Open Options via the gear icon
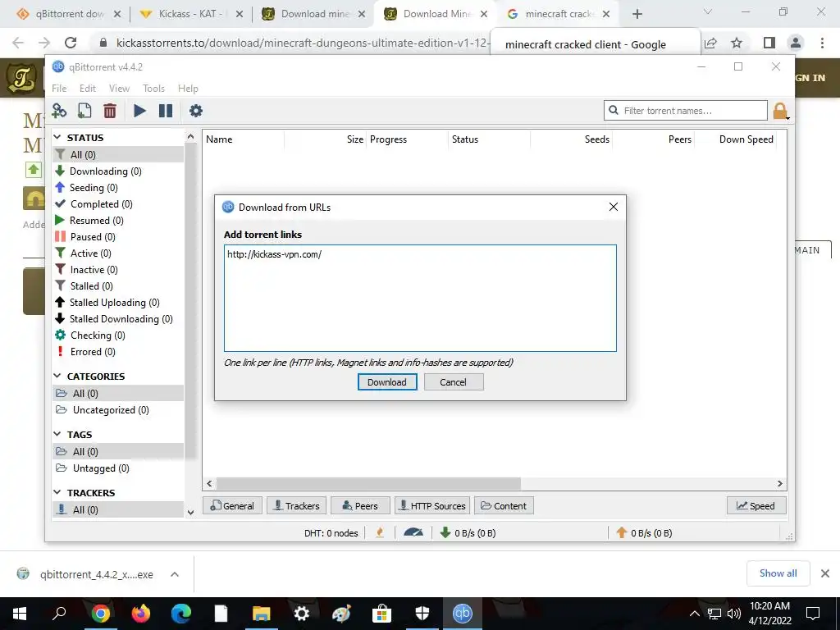The width and height of the screenshot is (840, 630). [x=195, y=111]
